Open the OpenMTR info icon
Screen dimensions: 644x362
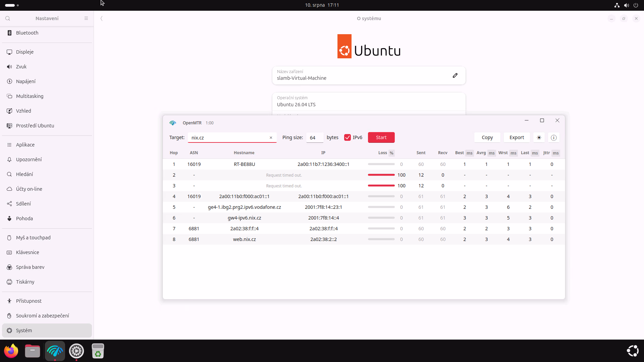[554, 137]
